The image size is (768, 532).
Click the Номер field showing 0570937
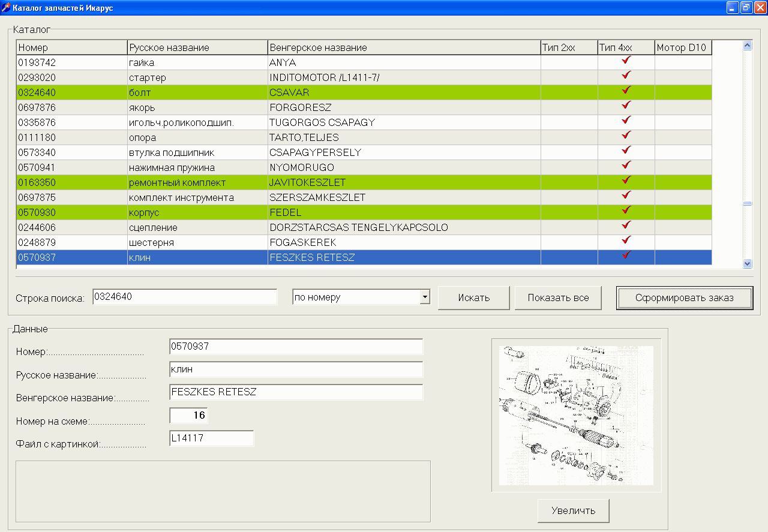point(296,347)
